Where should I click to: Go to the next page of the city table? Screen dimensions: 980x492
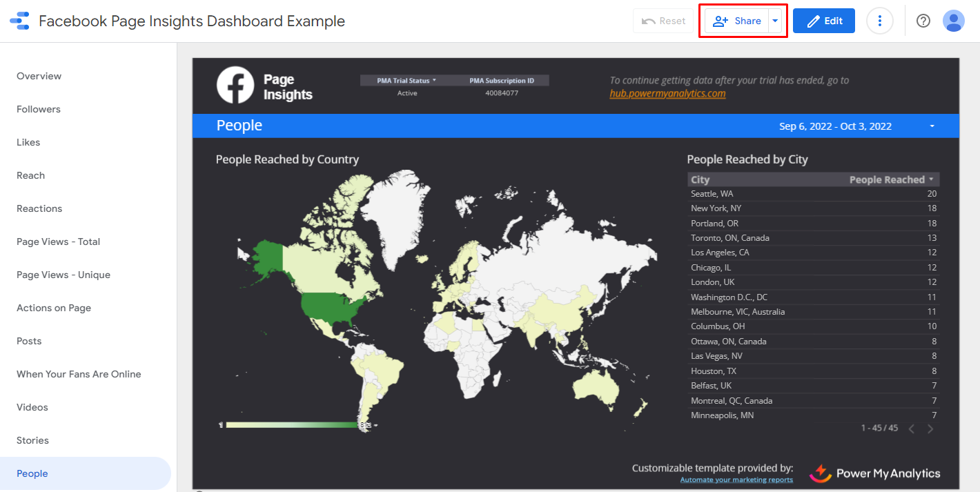tap(930, 429)
